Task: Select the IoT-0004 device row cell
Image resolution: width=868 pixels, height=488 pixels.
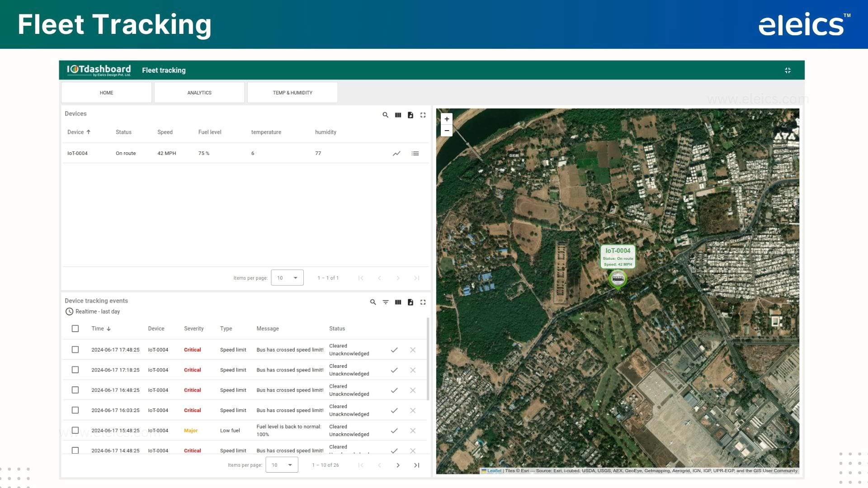Action: pyautogui.click(x=77, y=154)
